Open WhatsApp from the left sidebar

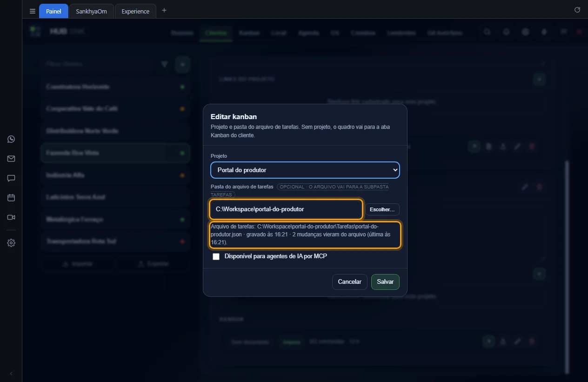pyautogui.click(x=11, y=139)
